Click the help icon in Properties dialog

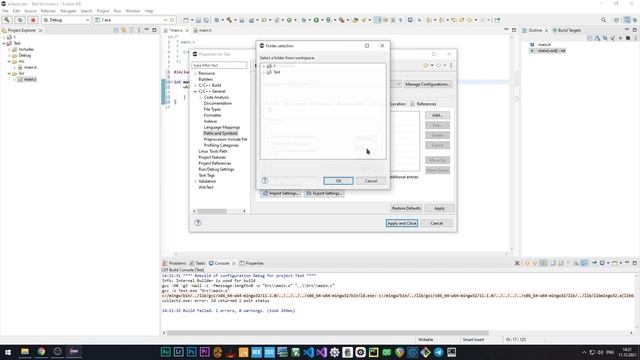(198, 222)
